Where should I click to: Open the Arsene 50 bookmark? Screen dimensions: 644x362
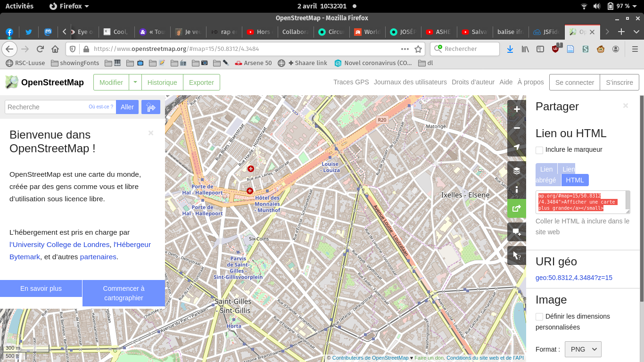[x=253, y=63]
